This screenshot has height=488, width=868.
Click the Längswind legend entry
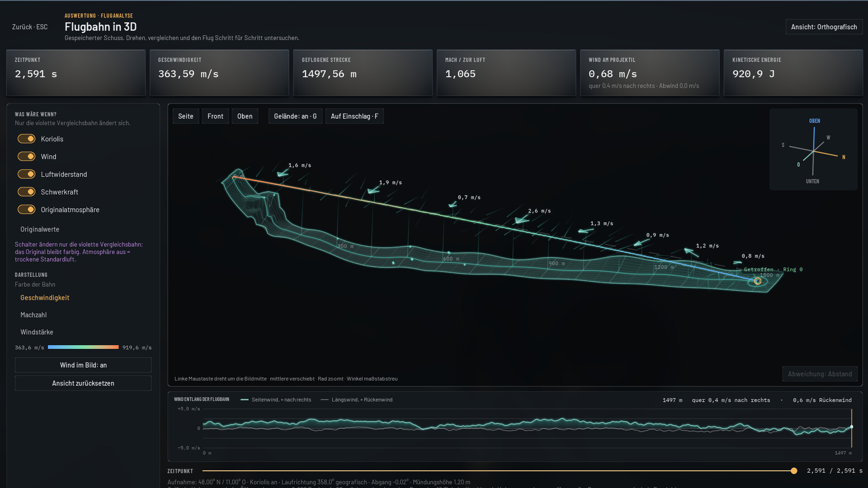(356, 399)
